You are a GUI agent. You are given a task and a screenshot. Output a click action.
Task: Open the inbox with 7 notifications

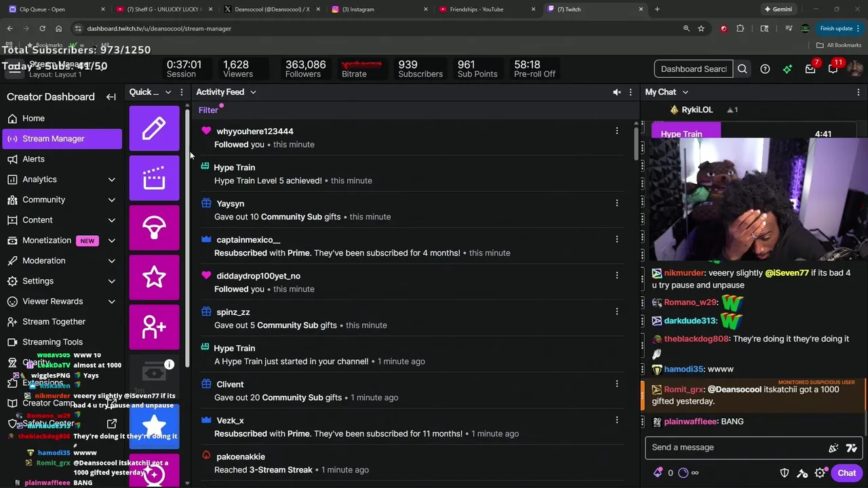coord(810,69)
